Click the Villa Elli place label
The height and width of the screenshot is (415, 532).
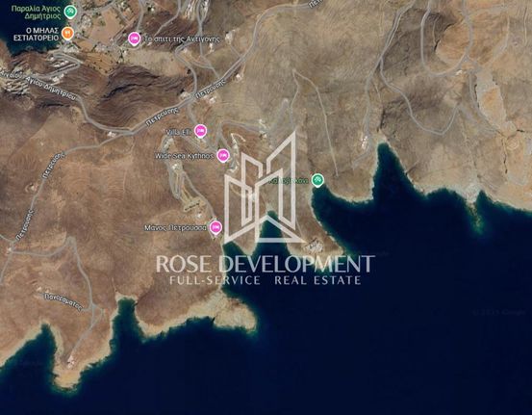[x=179, y=132]
